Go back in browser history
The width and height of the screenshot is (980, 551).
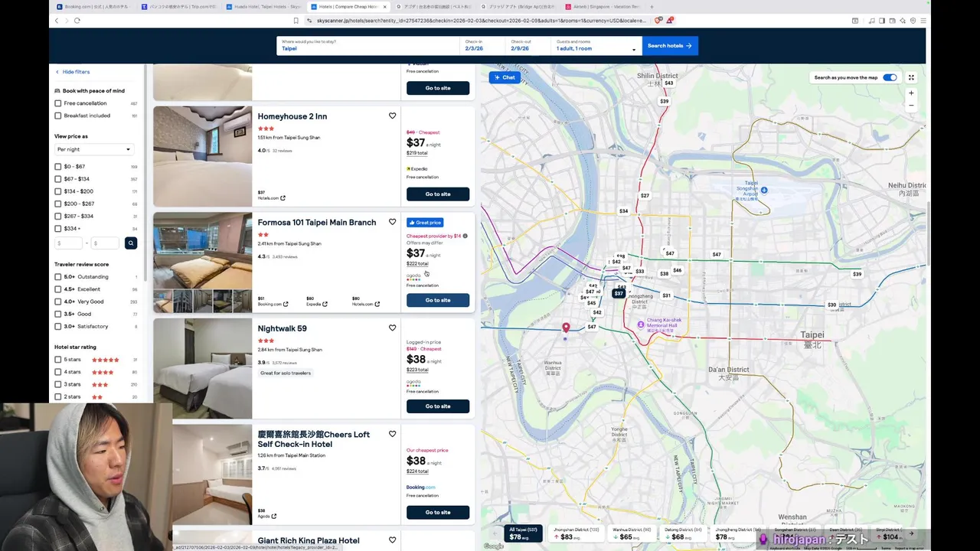tap(56, 21)
